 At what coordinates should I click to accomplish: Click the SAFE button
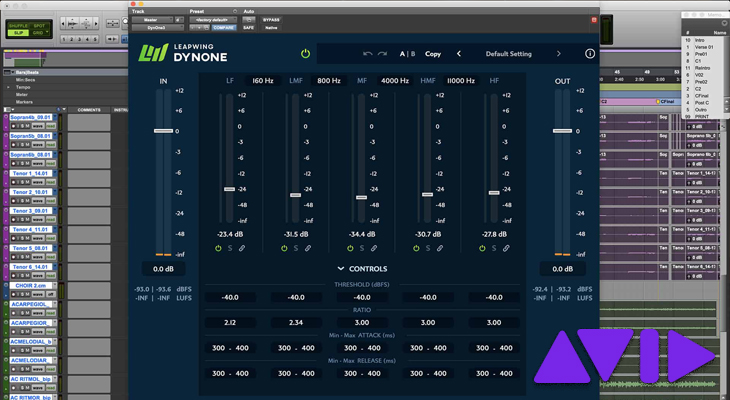(x=249, y=28)
